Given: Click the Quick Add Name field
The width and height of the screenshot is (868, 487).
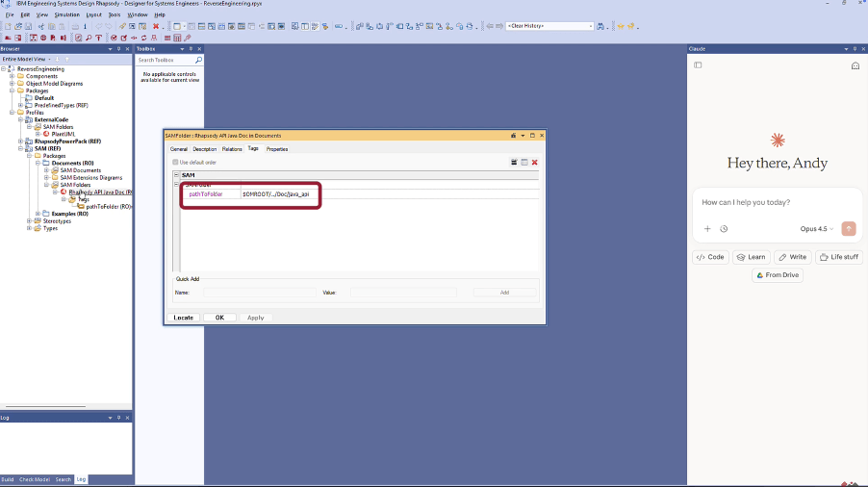Looking at the screenshot, I should click(259, 293).
